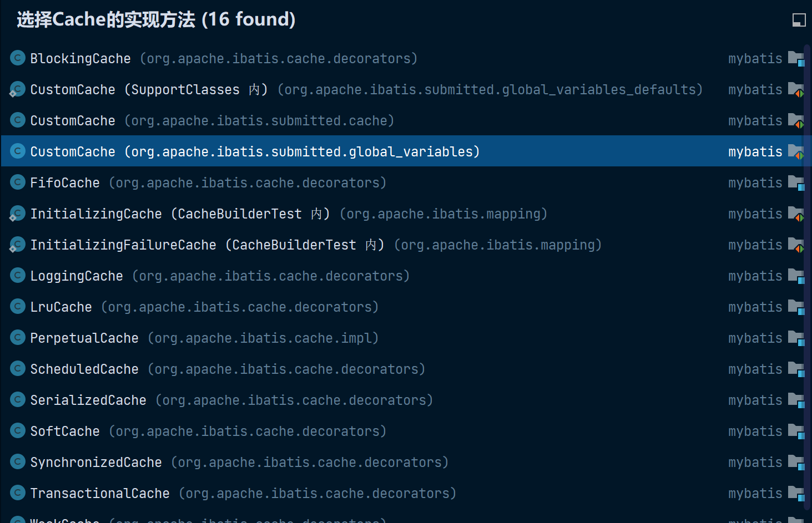Click the class icon beside PerpetualCache

(x=18, y=337)
